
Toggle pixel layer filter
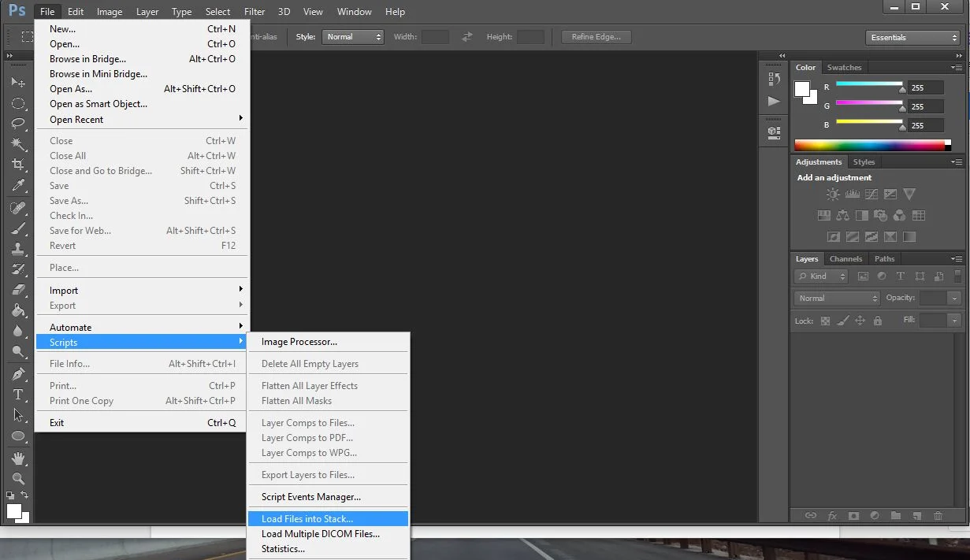tap(863, 276)
